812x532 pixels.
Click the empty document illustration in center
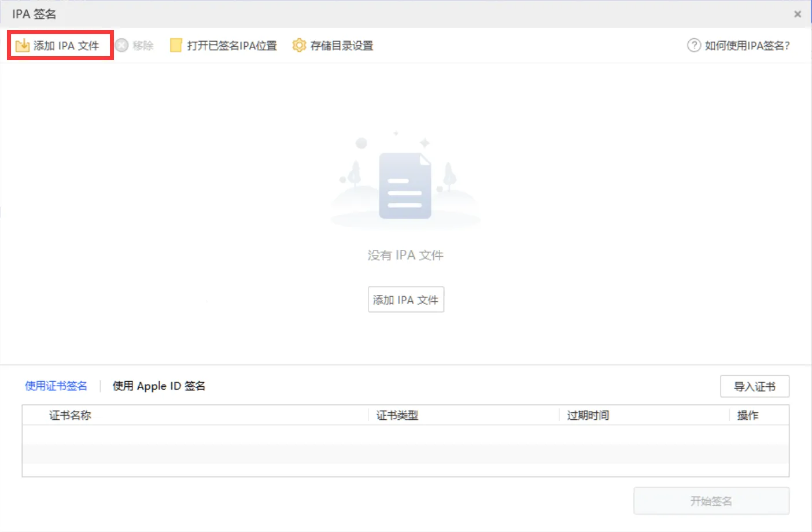(x=405, y=185)
